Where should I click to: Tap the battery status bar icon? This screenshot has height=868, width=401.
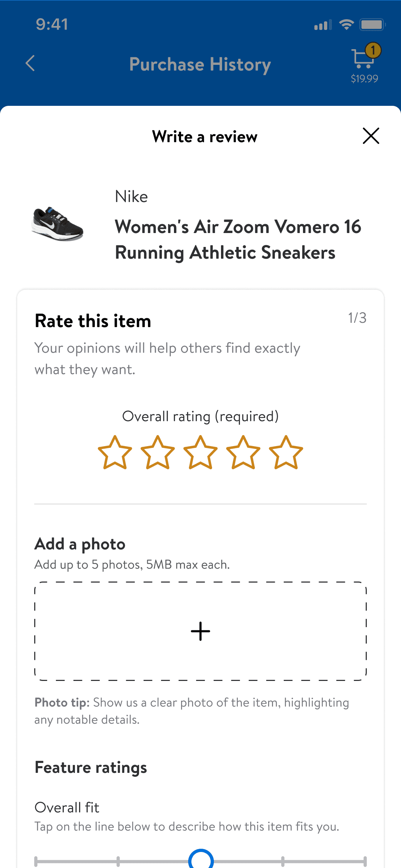pyautogui.click(x=372, y=25)
